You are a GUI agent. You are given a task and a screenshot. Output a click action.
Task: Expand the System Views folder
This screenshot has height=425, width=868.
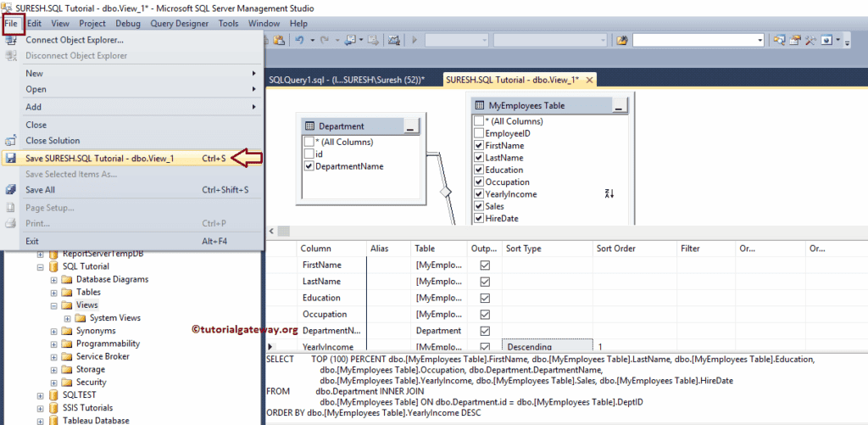pyautogui.click(x=68, y=318)
